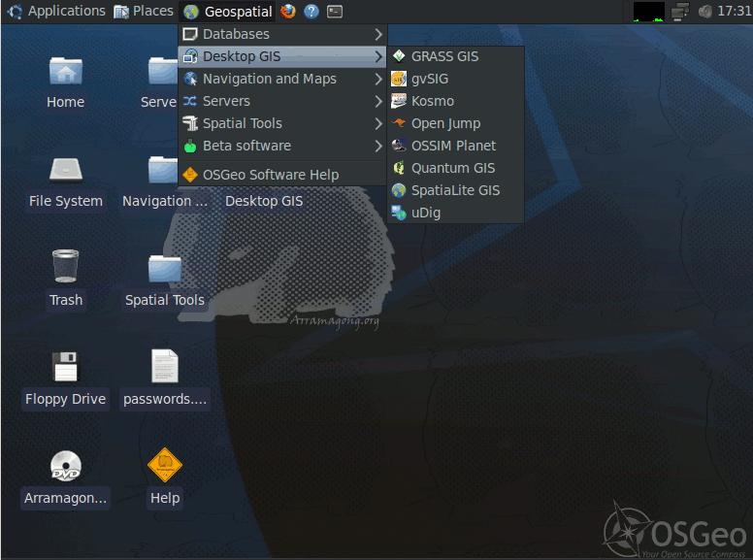753x560 pixels.
Task: Launch Quantum GIS from the submenu
Action: click(455, 168)
